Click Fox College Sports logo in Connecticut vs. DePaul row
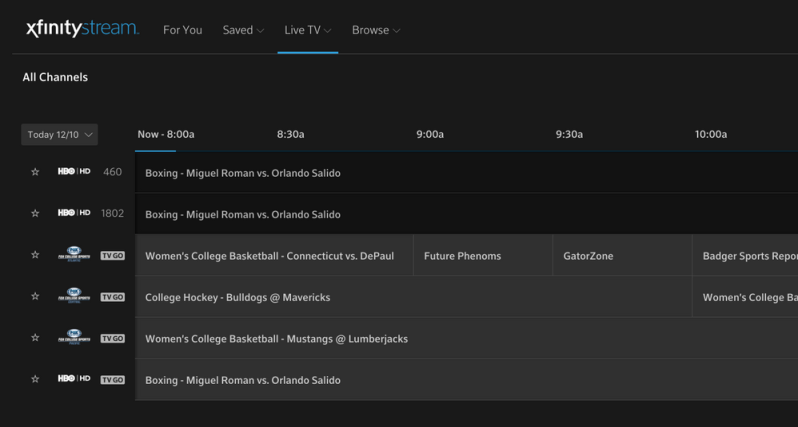The width and height of the screenshot is (798, 427). pos(74,253)
